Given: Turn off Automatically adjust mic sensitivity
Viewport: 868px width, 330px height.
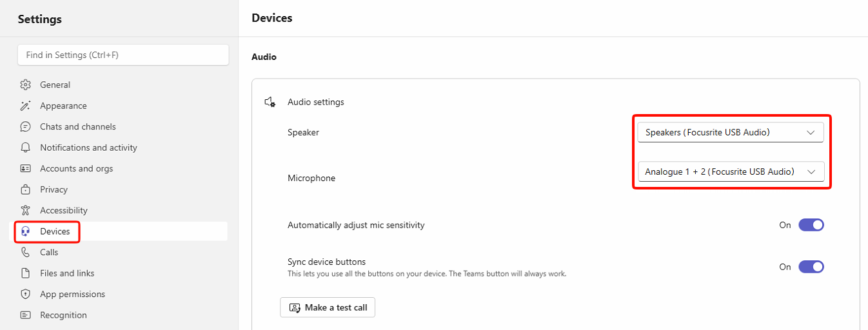Looking at the screenshot, I should pyautogui.click(x=811, y=225).
